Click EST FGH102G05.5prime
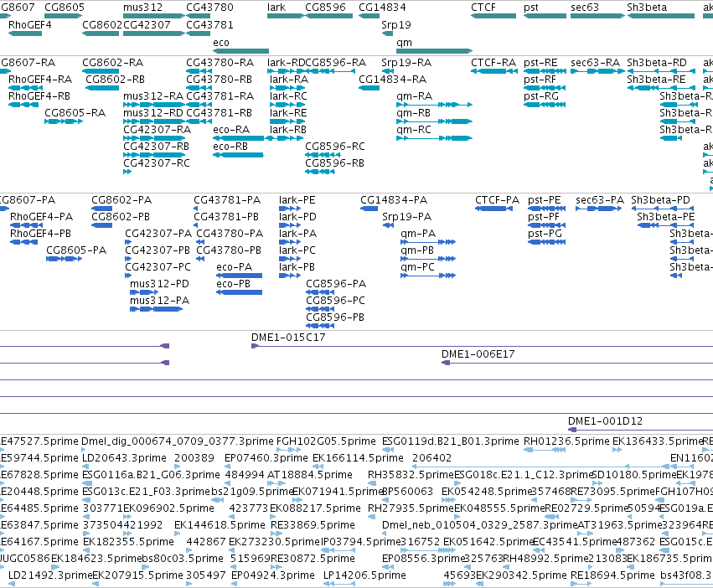713x588 pixels. coord(326,441)
